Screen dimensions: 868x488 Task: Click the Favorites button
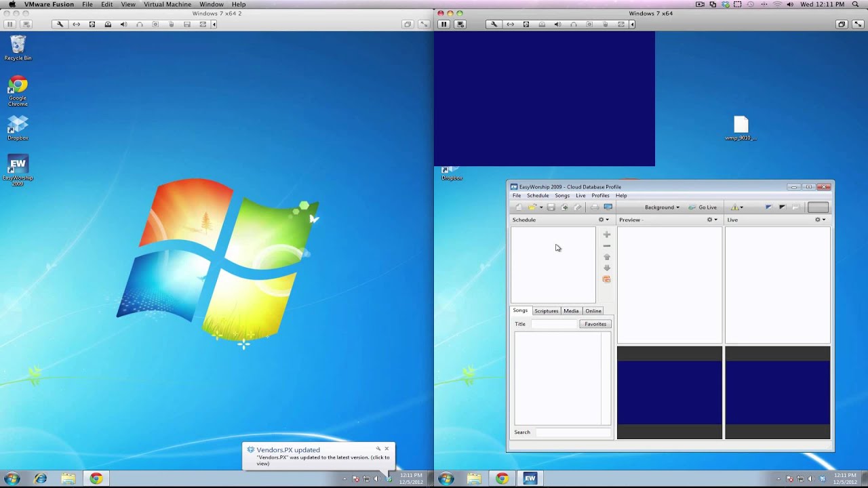click(595, 324)
